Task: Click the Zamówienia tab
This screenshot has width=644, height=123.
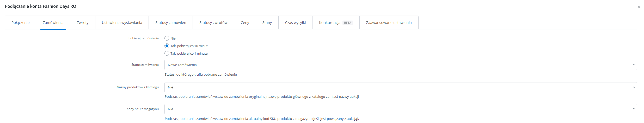Action: [x=53, y=23]
